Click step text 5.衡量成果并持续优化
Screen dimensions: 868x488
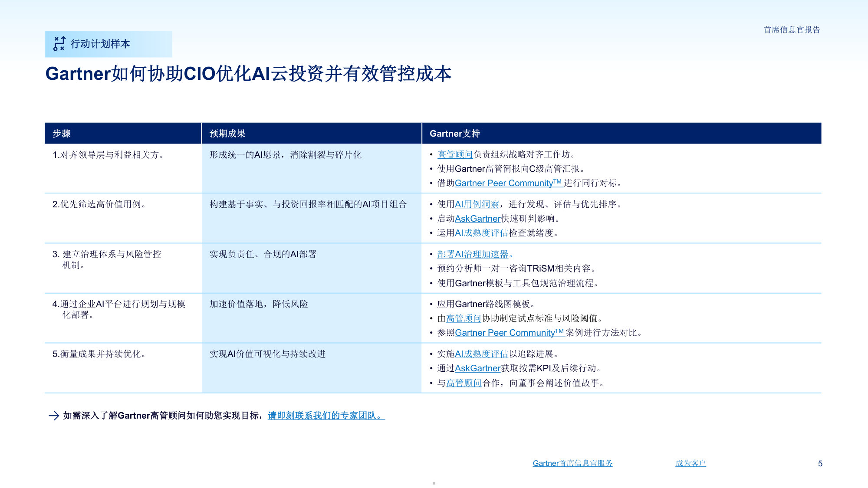tap(99, 354)
